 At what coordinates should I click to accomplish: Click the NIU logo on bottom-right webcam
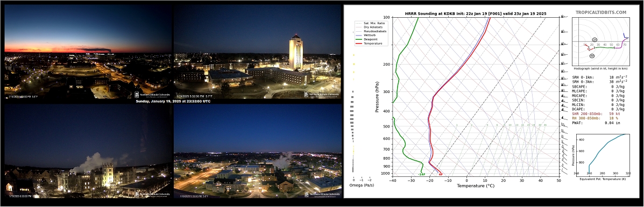[x=322, y=194]
